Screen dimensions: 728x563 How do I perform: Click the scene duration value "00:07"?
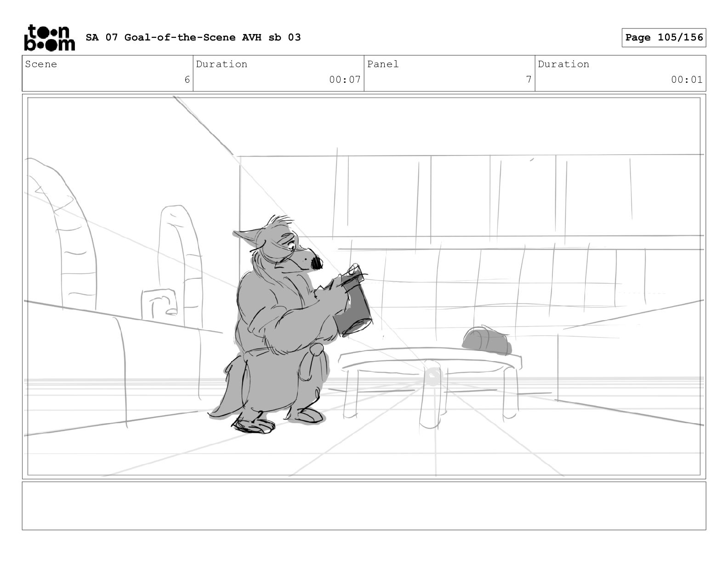(x=345, y=80)
